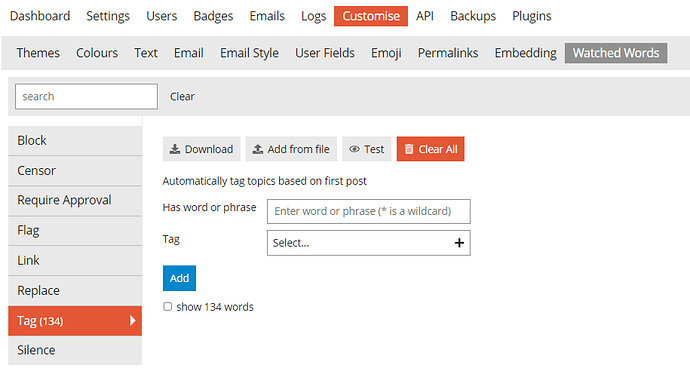Select the Customise tab
This screenshot has width=690, height=371.
click(371, 16)
